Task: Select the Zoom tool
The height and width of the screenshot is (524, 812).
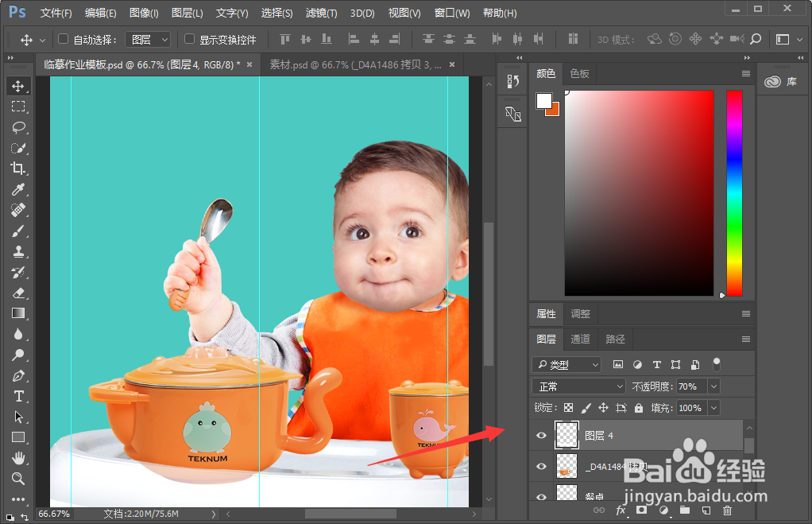Action: pos(18,479)
